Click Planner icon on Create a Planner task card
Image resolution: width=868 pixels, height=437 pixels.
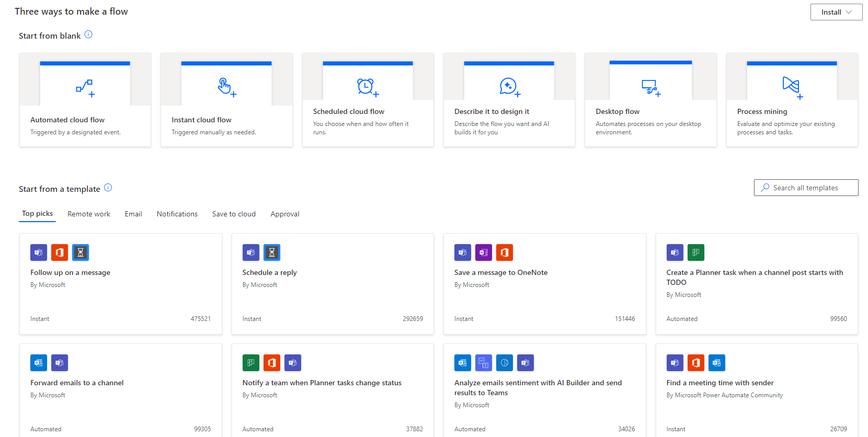[x=696, y=252]
